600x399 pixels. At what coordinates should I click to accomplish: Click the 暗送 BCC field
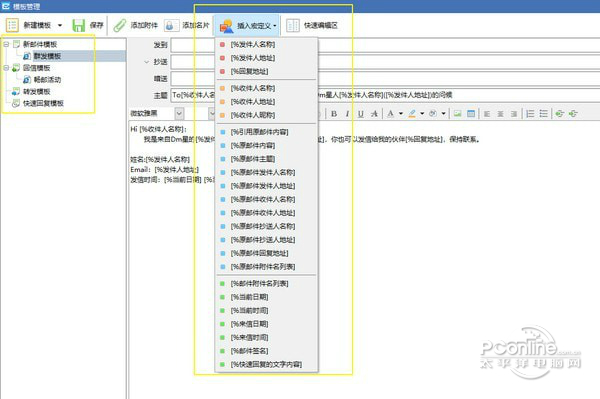coord(385,79)
